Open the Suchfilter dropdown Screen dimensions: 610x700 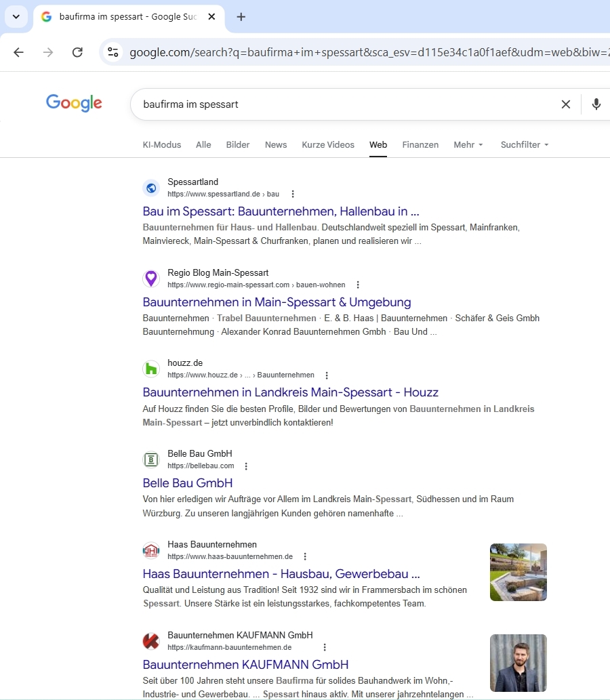click(x=524, y=145)
